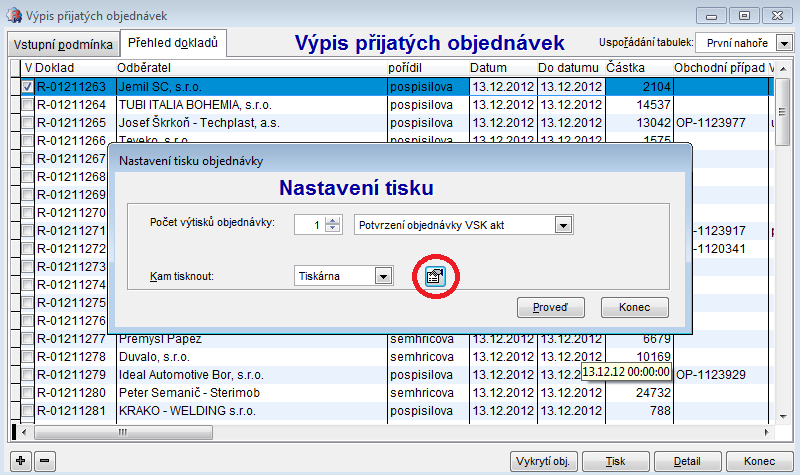Select the Přehled dokladů tab
800x475 pixels.
pyautogui.click(x=174, y=43)
